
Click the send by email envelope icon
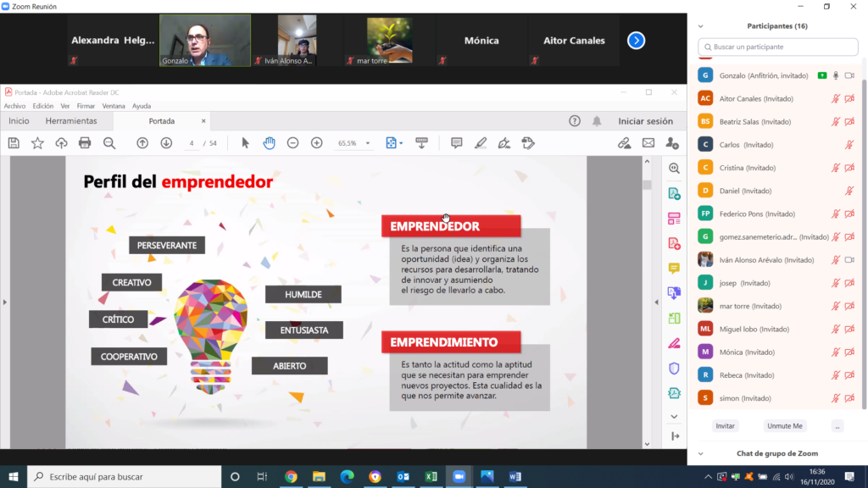pos(648,143)
